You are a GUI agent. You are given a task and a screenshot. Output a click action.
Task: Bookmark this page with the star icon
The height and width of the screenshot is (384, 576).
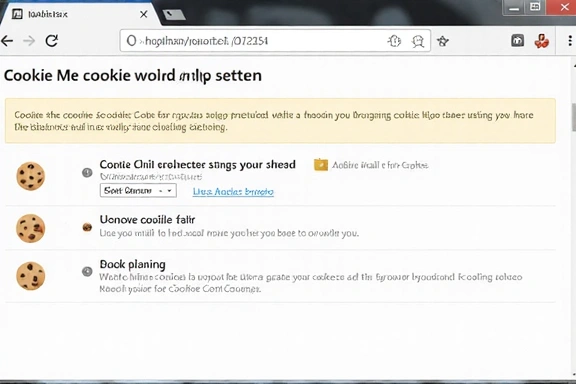(443, 41)
